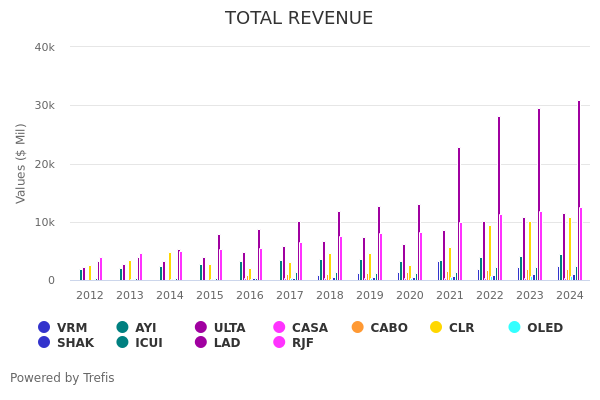Viewport: 600px width, 400px height.
Task: Toggle the VRM series in legend
Action: point(44,328)
